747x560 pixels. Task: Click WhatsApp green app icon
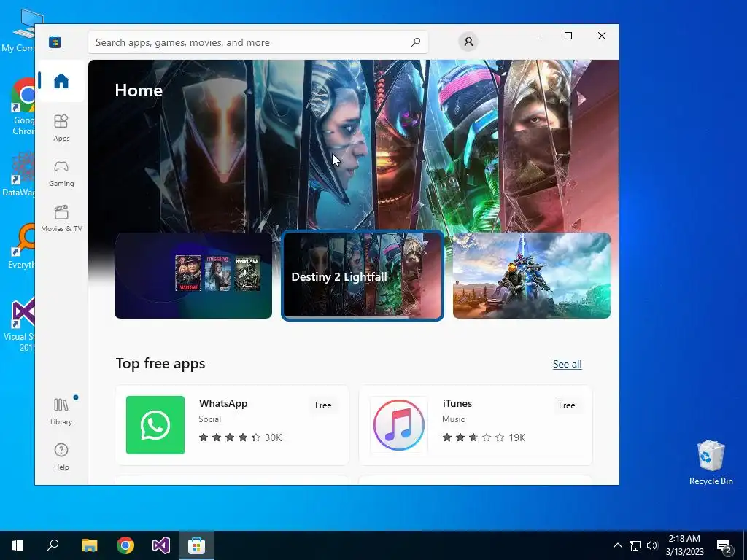(155, 425)
